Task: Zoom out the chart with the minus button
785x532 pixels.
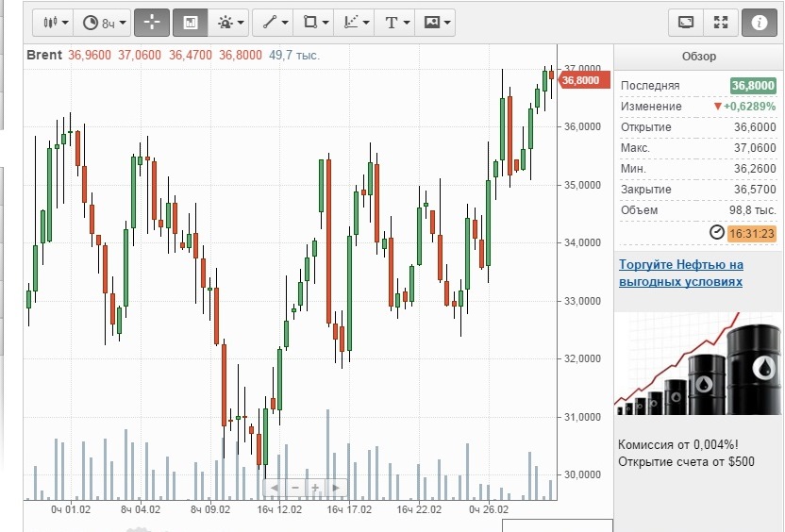Action: tap(294, 488)
